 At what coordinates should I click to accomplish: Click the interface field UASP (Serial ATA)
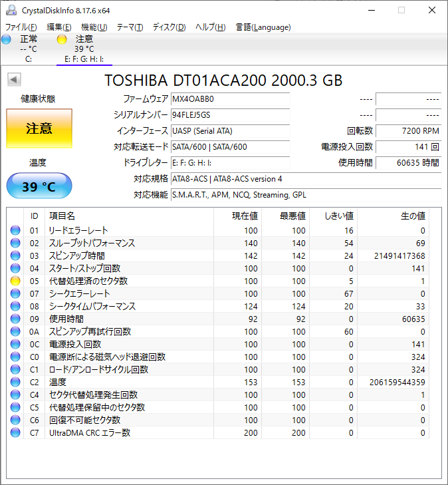point(230,131)
